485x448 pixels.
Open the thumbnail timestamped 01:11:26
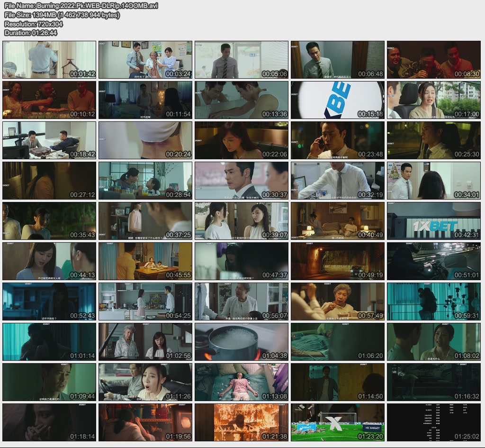(145, 382)
